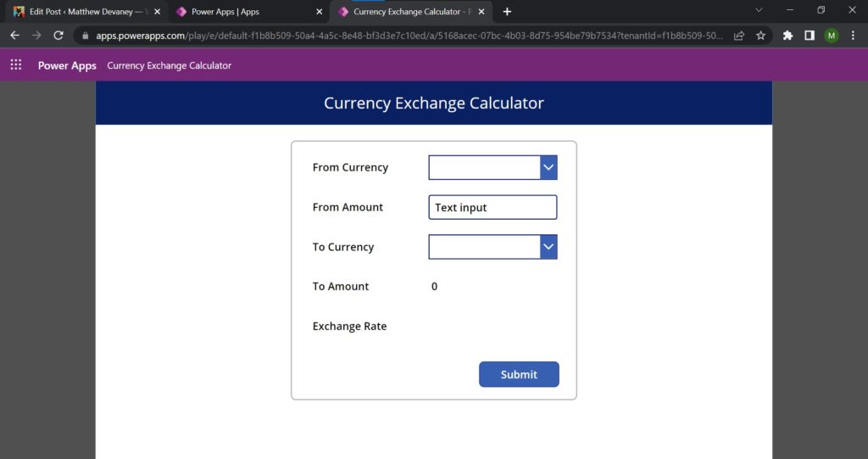Click the browser address bar URL
Screen dimensions: 868x459
pos(407,36)
